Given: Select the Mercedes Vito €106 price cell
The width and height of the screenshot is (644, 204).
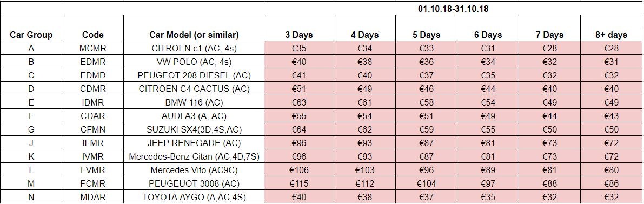Looking at the screenshot, I should pyautogui.click(x=299, y=170).
